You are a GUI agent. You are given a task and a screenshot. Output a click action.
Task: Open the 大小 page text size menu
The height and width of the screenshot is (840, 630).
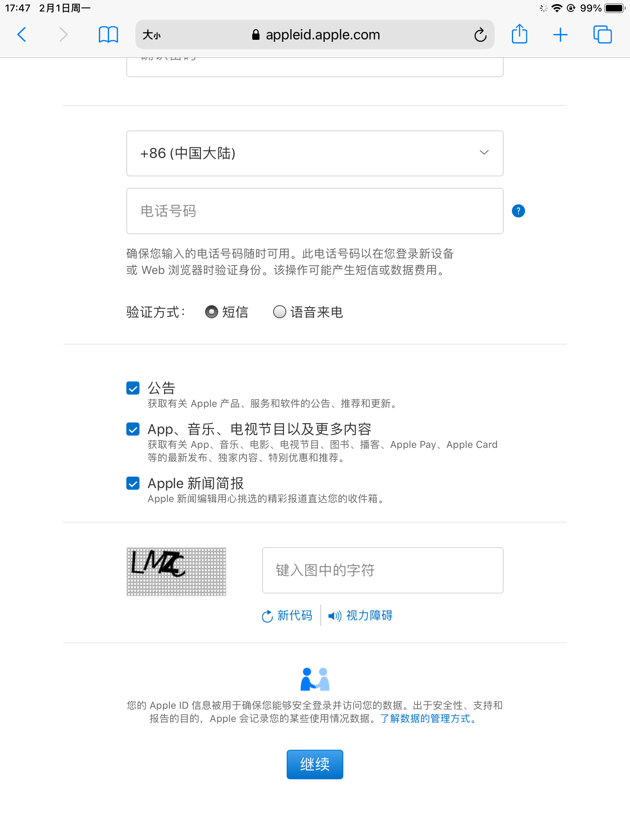point(151,35)
